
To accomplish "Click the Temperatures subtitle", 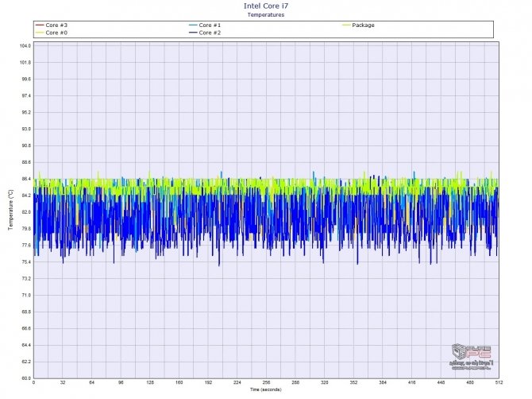I will 266,14.
